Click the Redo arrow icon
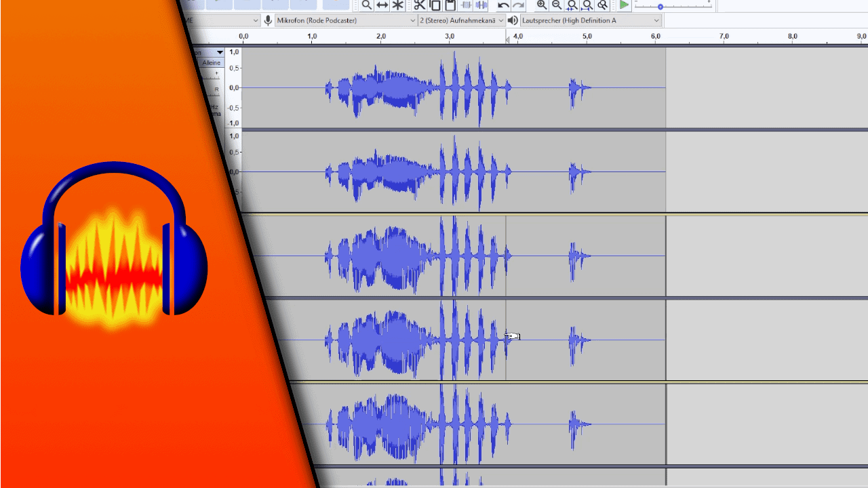868x488 pixels. (x=518, y=5)
